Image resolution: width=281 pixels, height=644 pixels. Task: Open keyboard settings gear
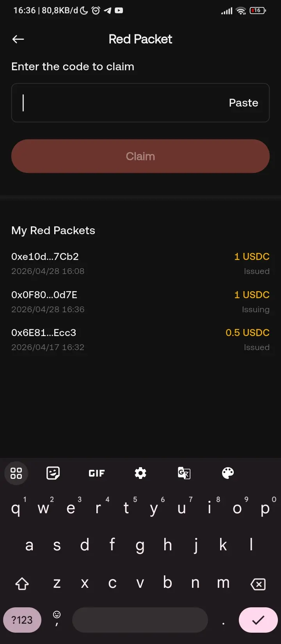click(x=140, y=473)
